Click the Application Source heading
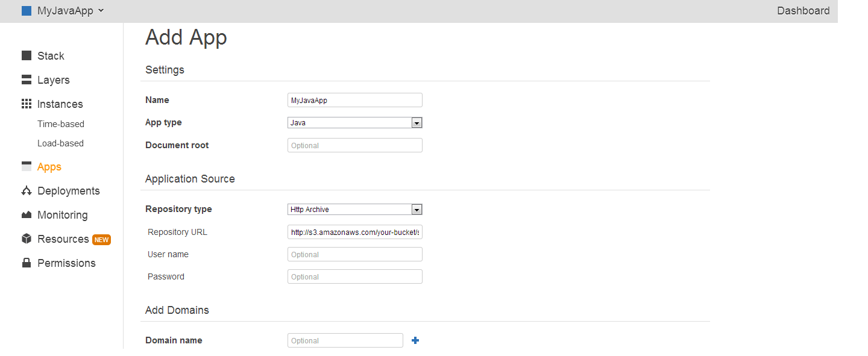Image resolution: width=868 pixels, height=356 pixels. [x=190, y=179]
